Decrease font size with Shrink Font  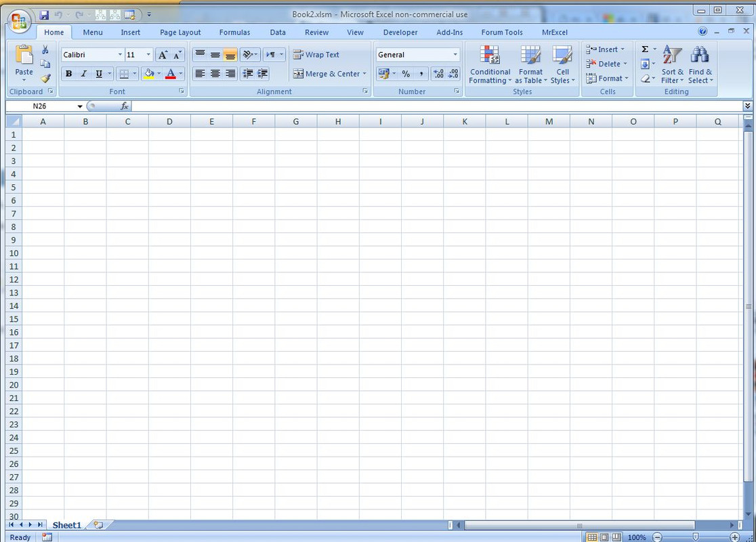tap(177, 55)
